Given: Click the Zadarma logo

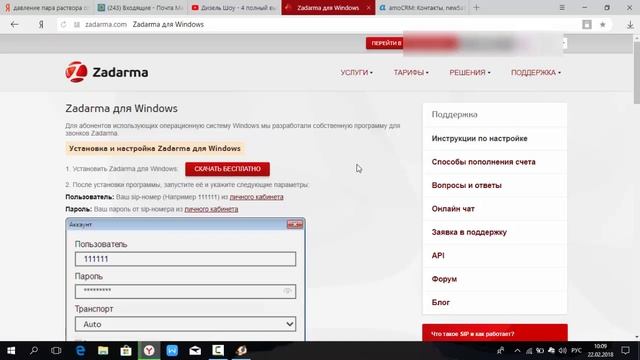Looking at the screenshot, I should pos(107,72).
